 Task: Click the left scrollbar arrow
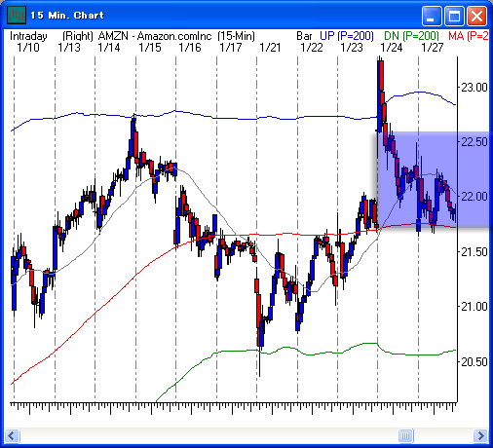13,435
